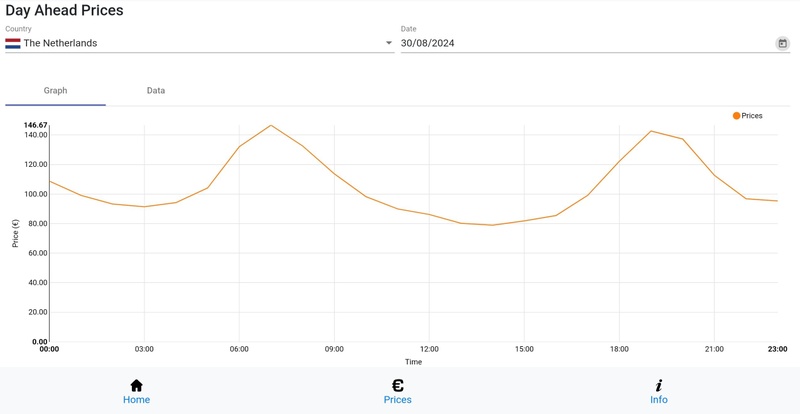Viewport: 800px width, 414px height.
Task: Click the Day Ahead Prices heading
Action: (64, 11)
